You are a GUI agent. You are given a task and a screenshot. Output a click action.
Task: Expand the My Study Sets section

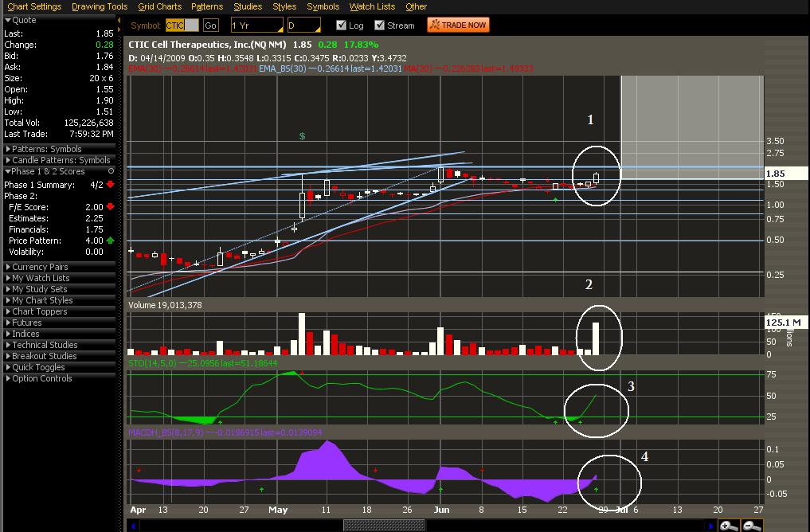point(60,289)
